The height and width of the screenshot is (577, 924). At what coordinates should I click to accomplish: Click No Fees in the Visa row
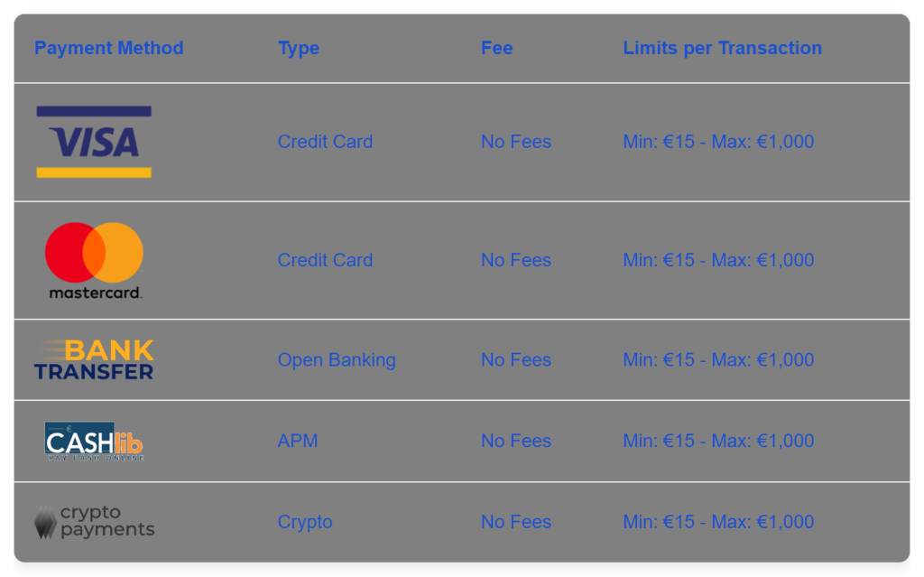coord(515,142)
